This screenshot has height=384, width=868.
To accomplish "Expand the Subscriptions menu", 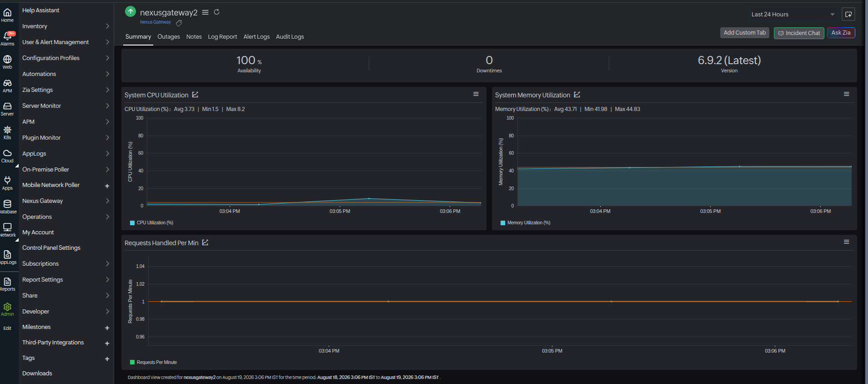I will click(x=66, y=264).
